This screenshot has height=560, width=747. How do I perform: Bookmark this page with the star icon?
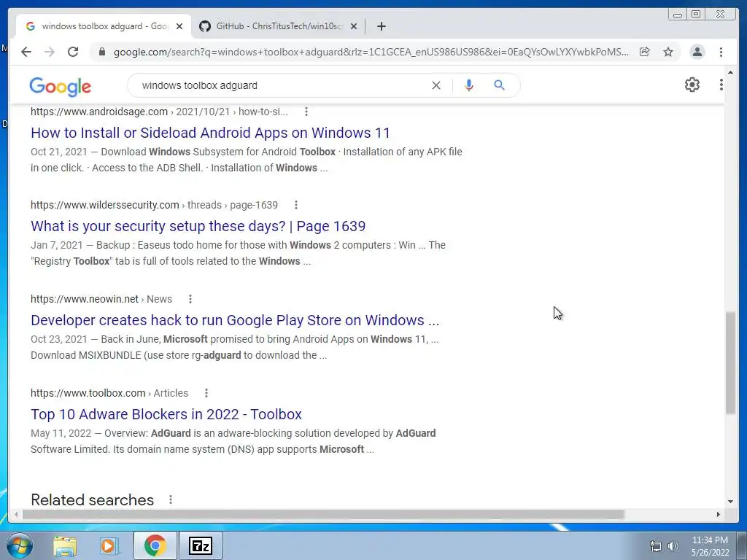pyautogui.click(x=668, y=52)
